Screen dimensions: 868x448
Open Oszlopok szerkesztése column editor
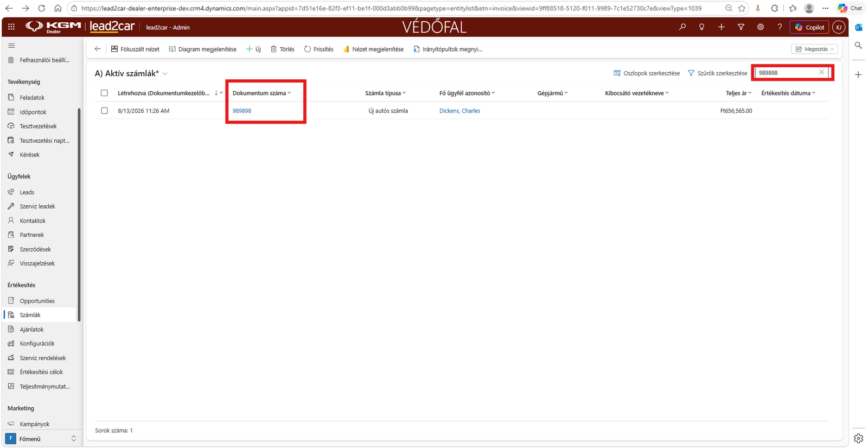[646, 73]
